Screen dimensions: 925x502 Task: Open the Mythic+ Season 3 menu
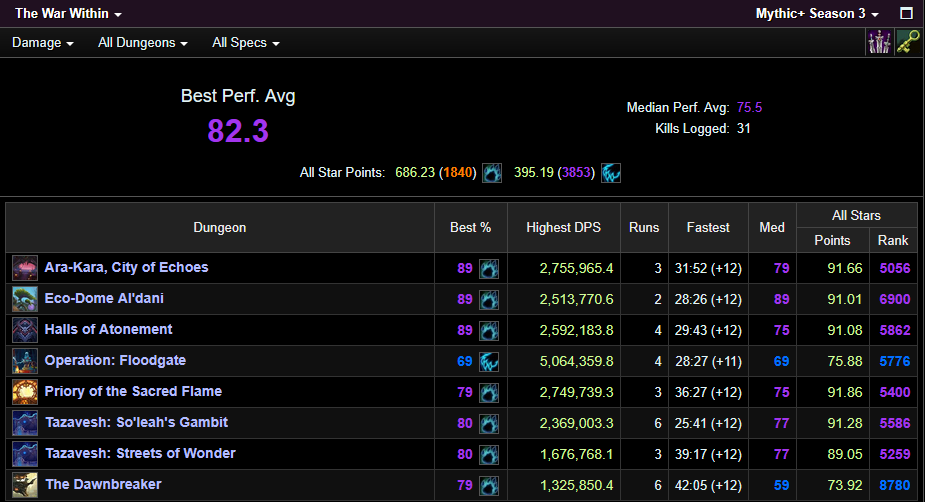click(817, 14)
